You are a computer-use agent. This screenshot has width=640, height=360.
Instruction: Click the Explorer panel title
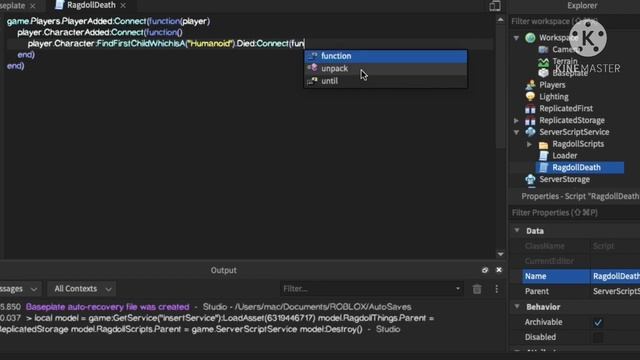(582, 5)
